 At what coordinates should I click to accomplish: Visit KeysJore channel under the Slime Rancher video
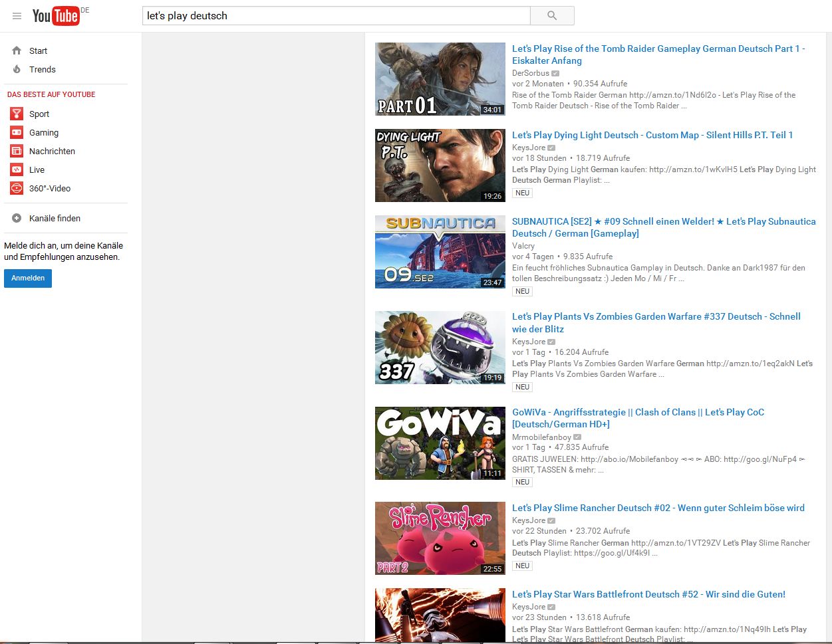point(529,520)
